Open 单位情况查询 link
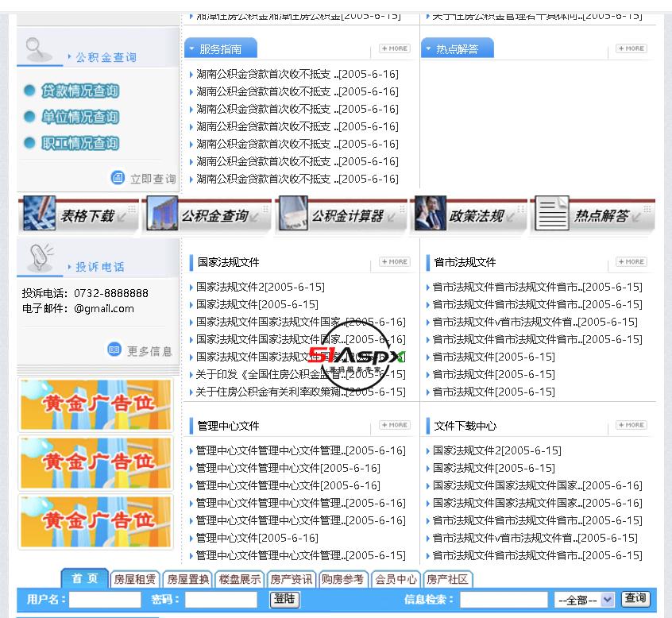 point(80,117)
